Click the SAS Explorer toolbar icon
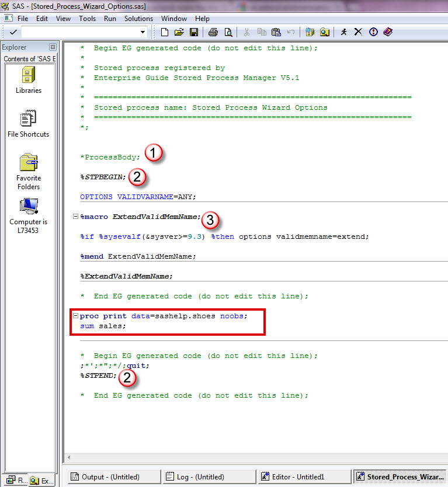The height and width of the screenshot is (487, 448). point(325,32)
